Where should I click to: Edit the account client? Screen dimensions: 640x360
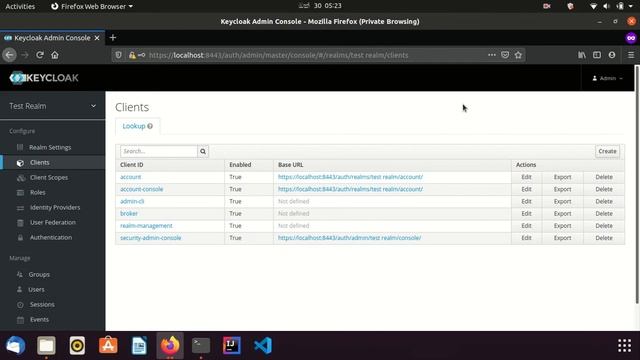point(526,177)
